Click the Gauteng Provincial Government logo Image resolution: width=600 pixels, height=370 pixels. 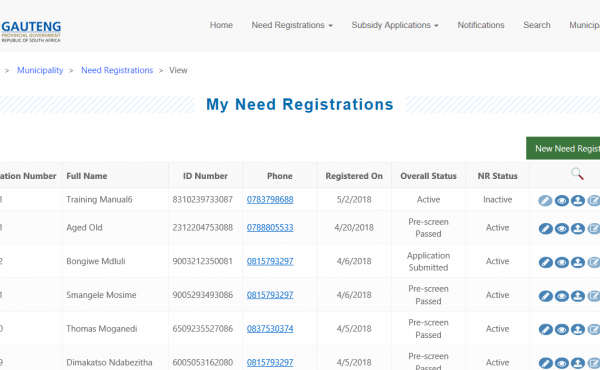pos(31,31)
